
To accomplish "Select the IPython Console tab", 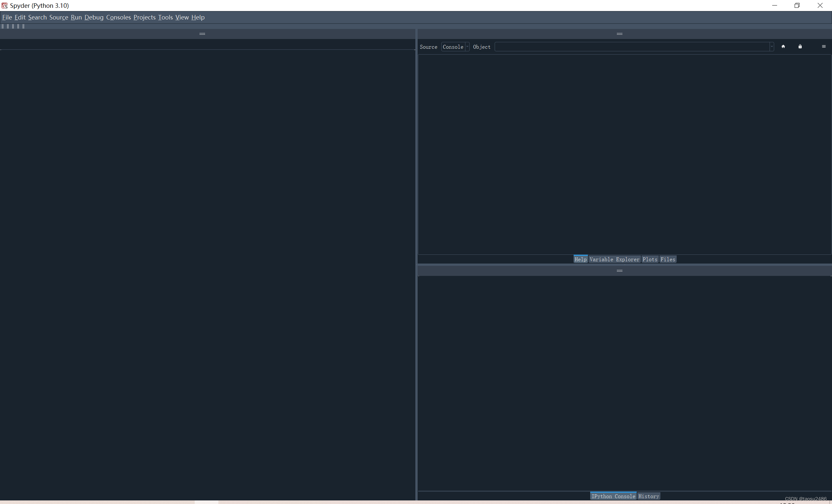I will click(x=613, y=496).
